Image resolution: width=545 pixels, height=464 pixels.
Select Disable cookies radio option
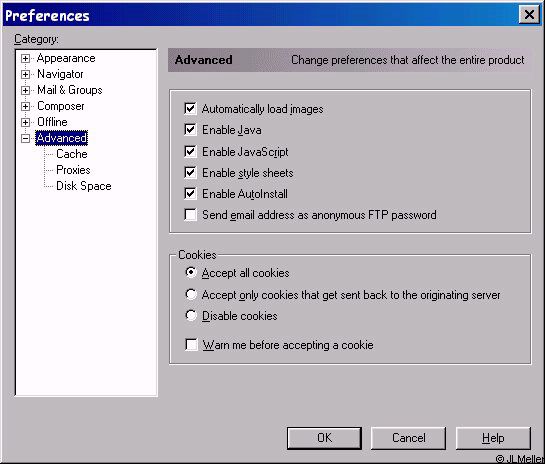[x=191, y=315]
